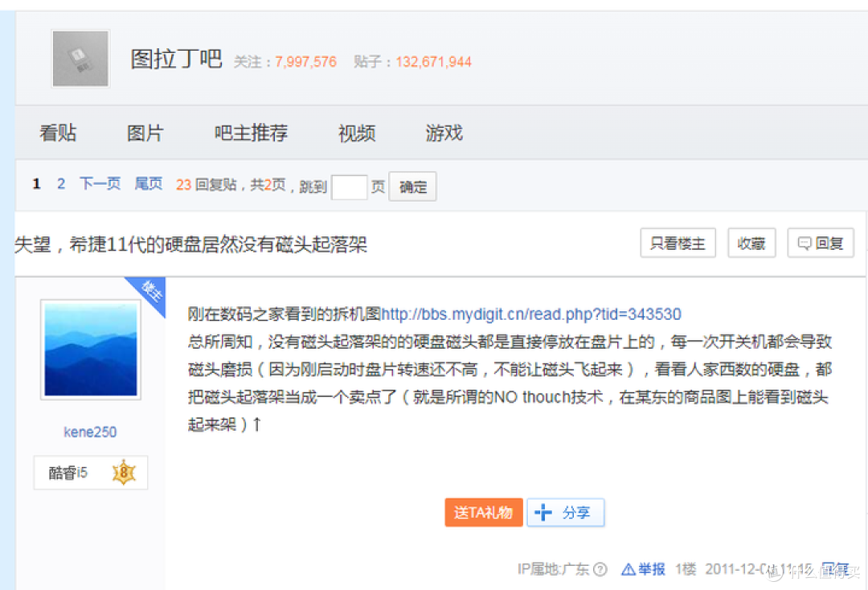Click the 送TA礼物 gift button
Viewport: 868px width, 590px height.
pos(484,513)
